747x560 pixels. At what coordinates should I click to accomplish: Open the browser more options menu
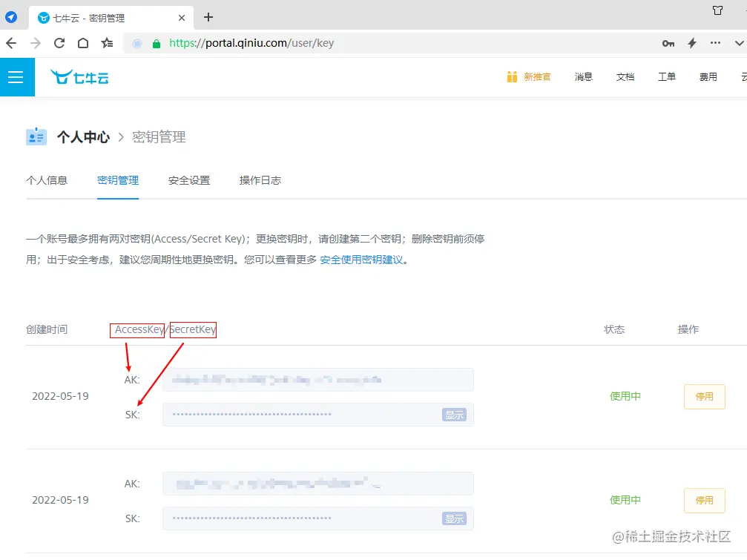point(715,43)
